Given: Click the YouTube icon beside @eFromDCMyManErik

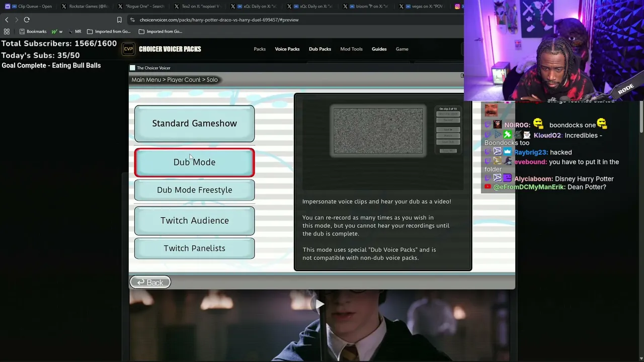Looking at the screenshot, I should tap(488, 187).
